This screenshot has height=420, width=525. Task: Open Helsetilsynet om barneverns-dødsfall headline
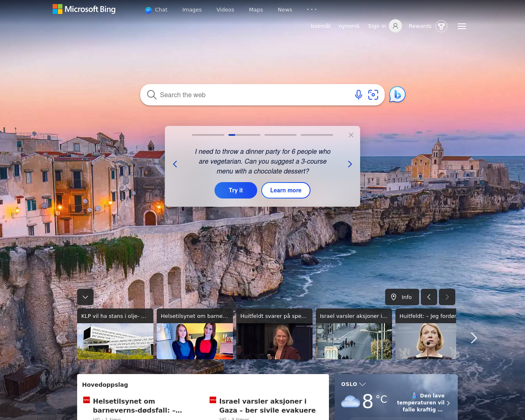click(x=138, y=406)
